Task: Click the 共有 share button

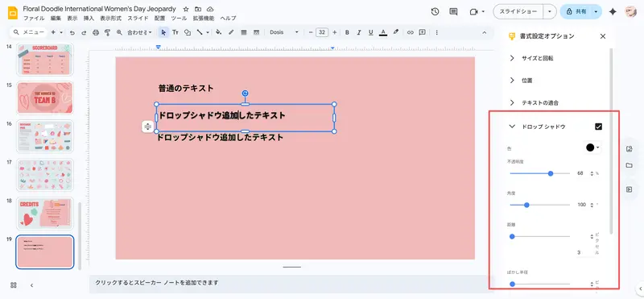Action: coord(576,12)
